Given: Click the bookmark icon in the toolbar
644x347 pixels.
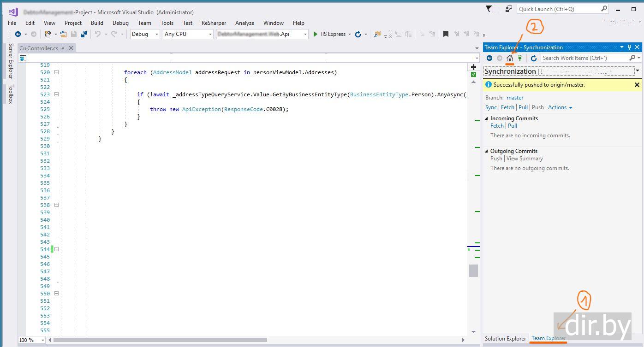Looking at the screenshot, I should [446, 34].
